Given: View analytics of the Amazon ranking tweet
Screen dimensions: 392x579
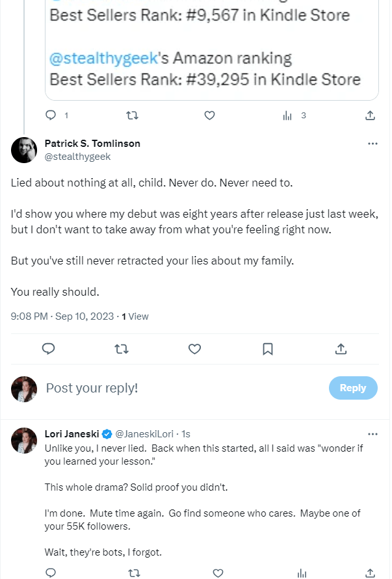Looking at the screenshot, I should pos(288,115).
